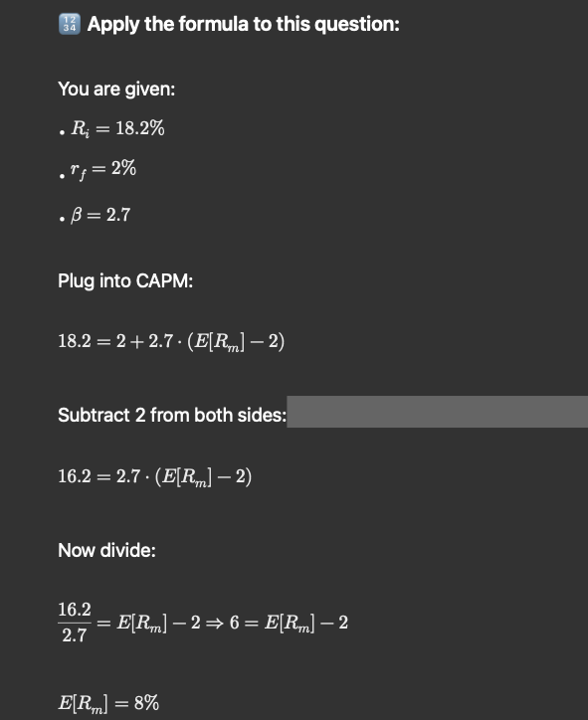Click the final result E[Rm] = 8%
This screenshot has width=588, height=720.
[x=108, y=703]
